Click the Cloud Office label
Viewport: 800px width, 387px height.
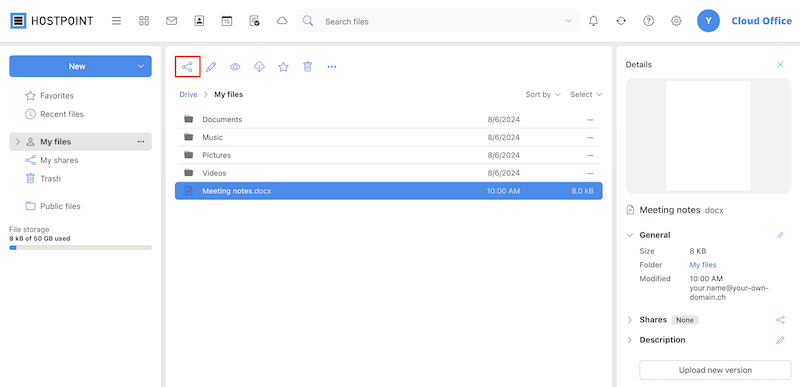point(762,21)
